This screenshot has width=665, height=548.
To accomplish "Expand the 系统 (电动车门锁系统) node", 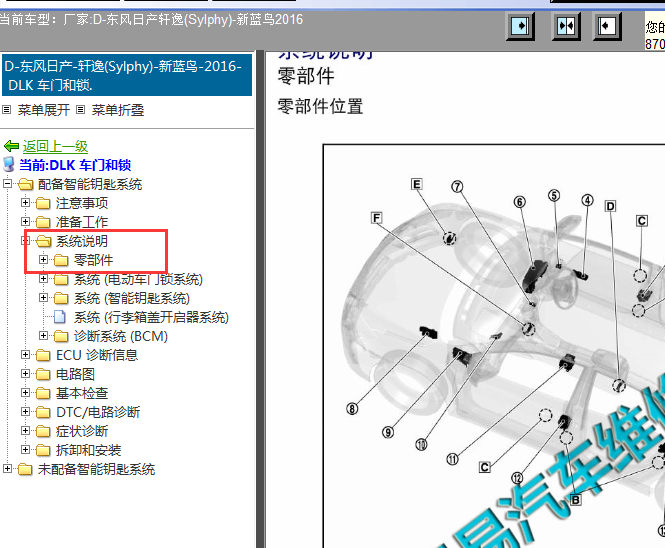I will point(43,278).
